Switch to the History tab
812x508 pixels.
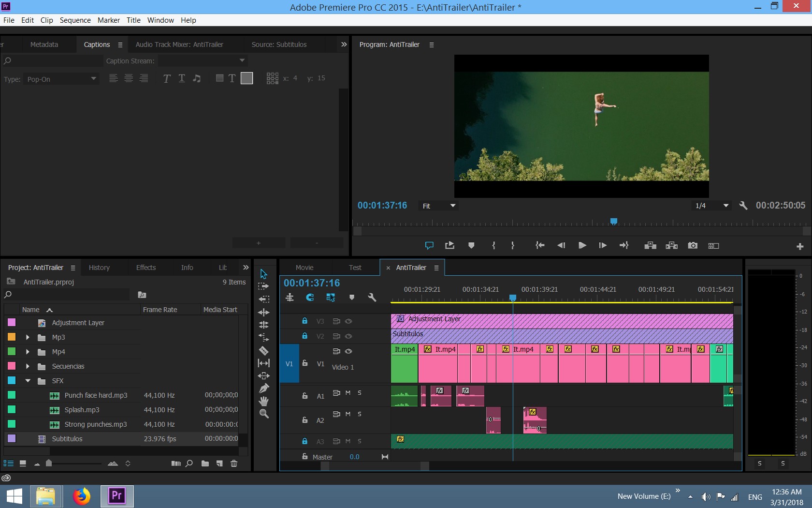99,268
